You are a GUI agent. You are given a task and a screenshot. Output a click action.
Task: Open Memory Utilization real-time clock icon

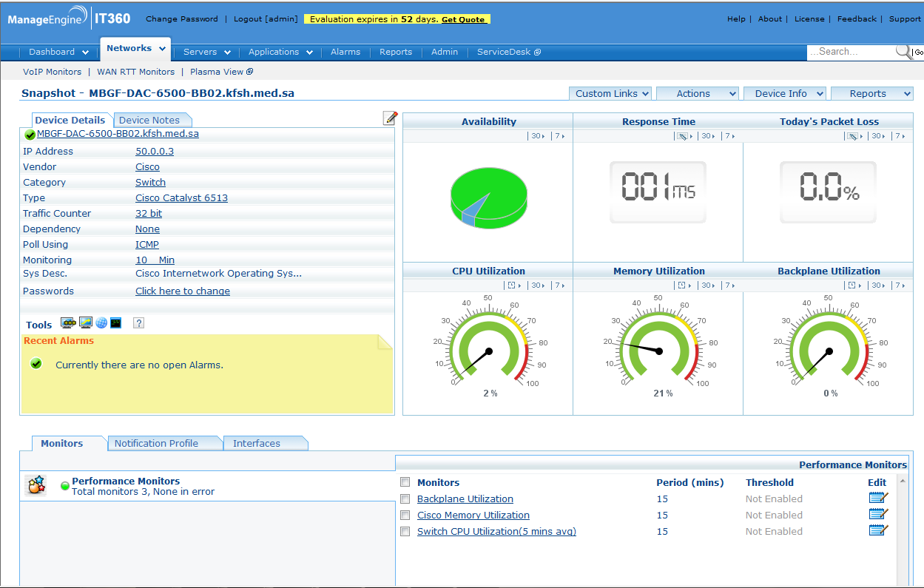(681, 285)
